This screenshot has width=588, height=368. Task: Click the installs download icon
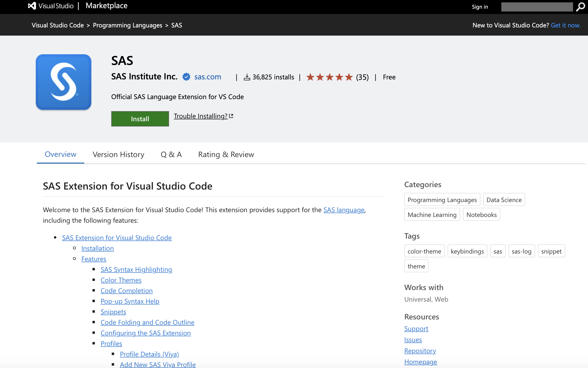(247, 77)
